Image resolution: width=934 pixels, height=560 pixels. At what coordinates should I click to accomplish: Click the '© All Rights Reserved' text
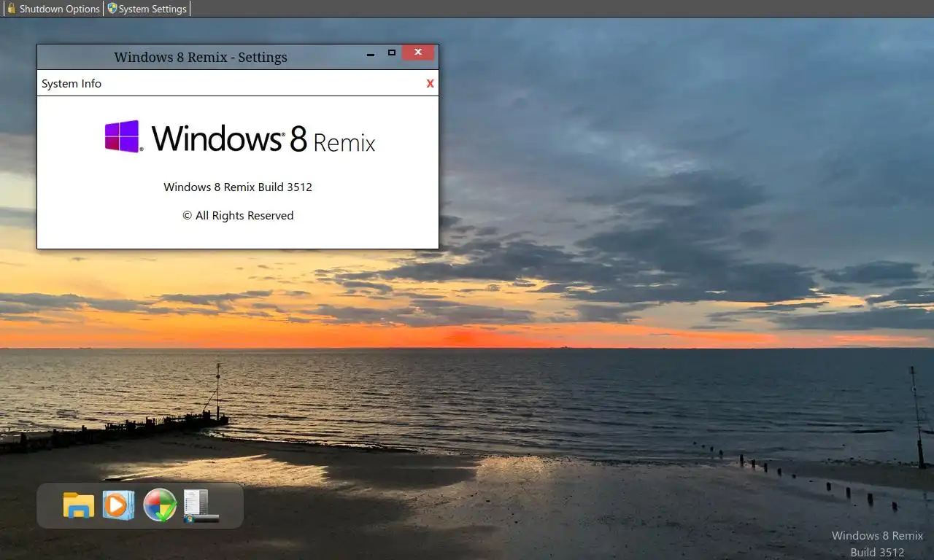(238, 215)
